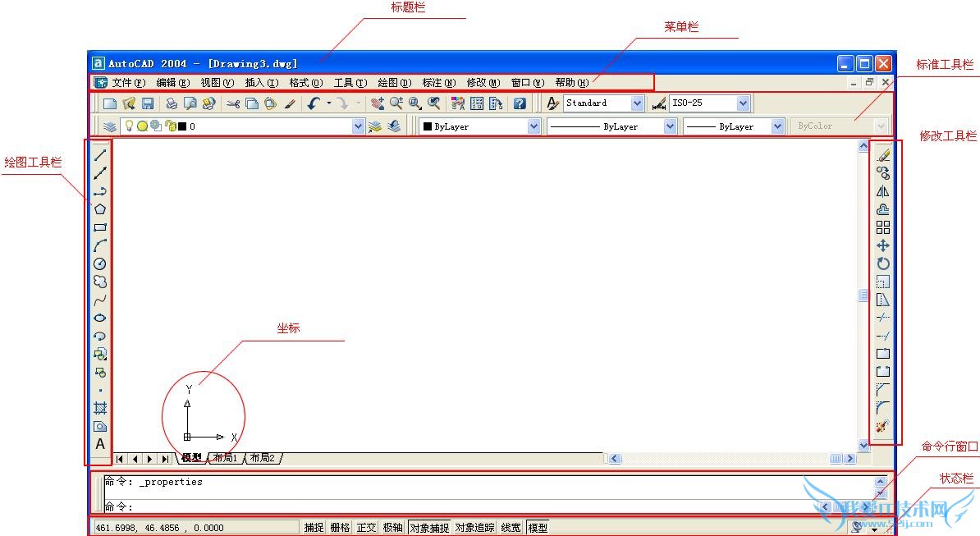Select the Line tool in draw toolbar
The width and height of the screenshot is (980, 536).
pyautogui.click(x=100, y=154)
